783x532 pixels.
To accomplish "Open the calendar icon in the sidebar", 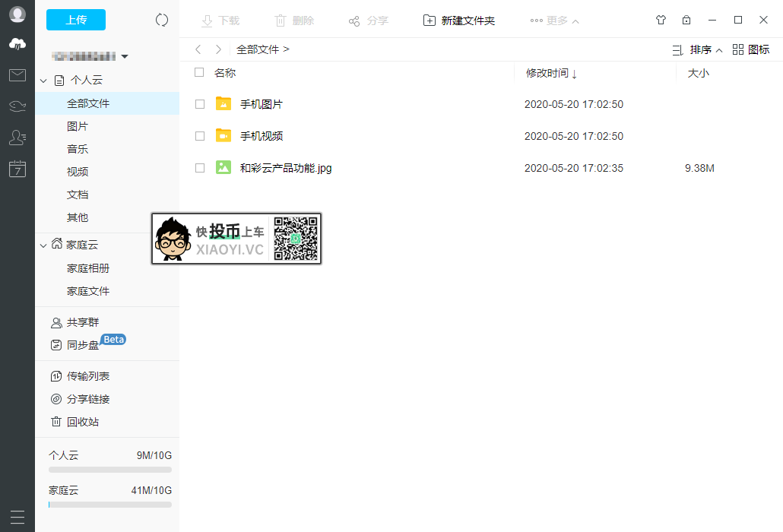I will [x=16, y=169].
